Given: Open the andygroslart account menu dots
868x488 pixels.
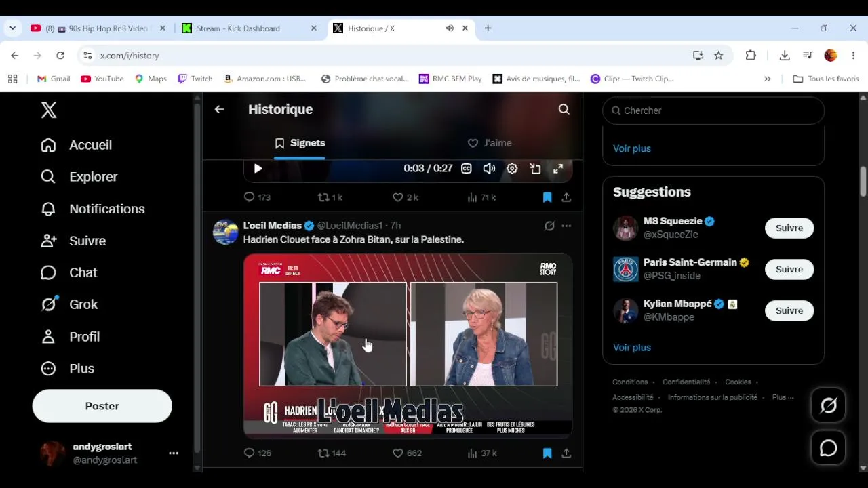Looking at the screenshot, I should coord(174,453).
